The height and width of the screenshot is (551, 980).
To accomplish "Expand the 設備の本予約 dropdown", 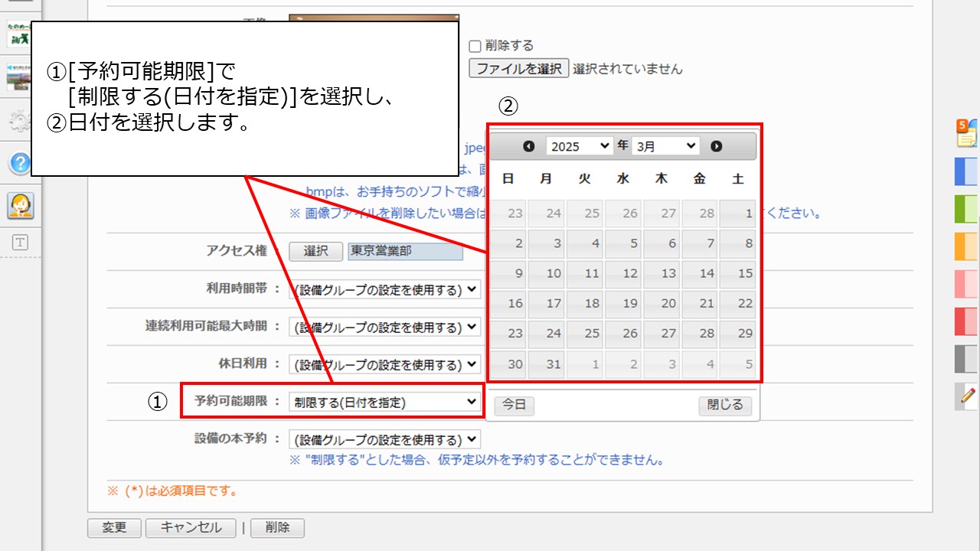I will (385, 440).
